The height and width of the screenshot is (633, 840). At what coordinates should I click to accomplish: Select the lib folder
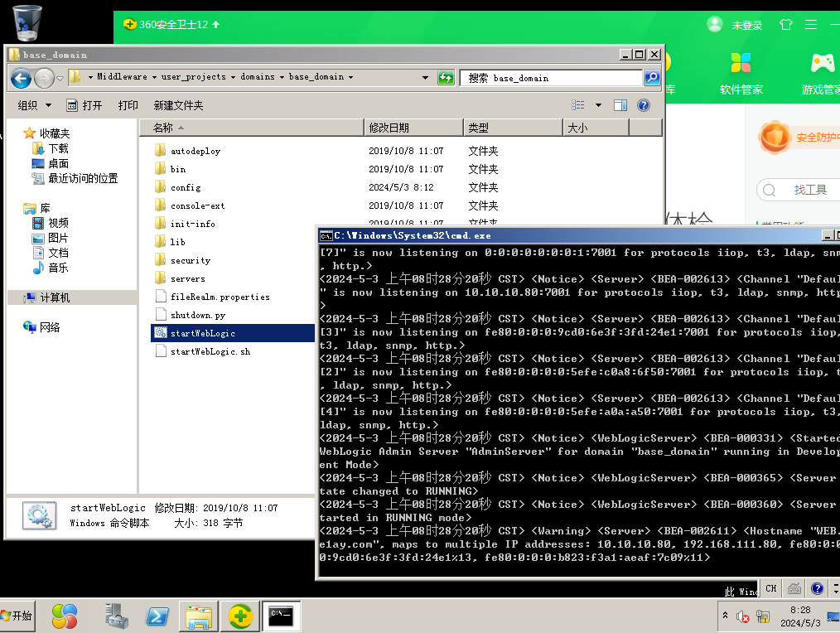[177, 242]
